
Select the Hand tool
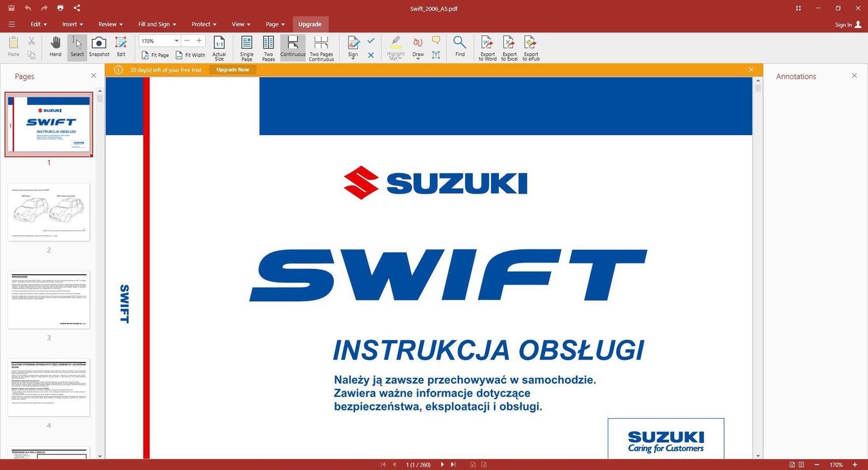(56, 47)
